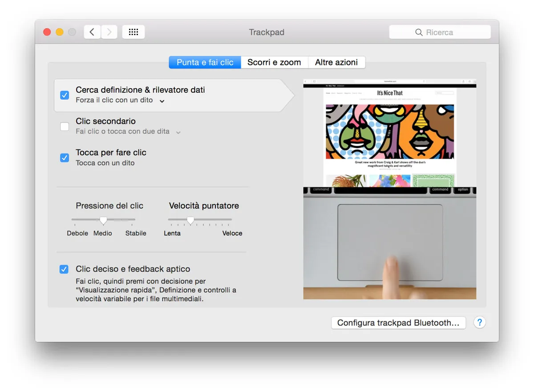
Task: Click the Pressione del clic heading
Action: coord(109,206)
